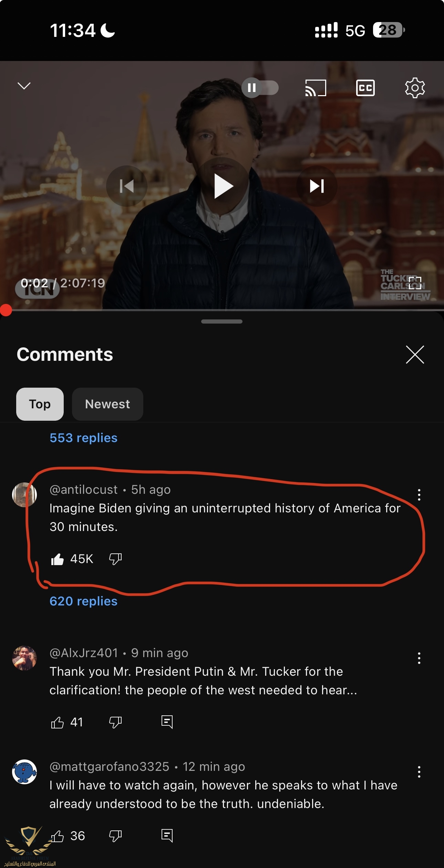
Task: Dislike the @AlxJrz401 comment
Action: click(115, 722)
